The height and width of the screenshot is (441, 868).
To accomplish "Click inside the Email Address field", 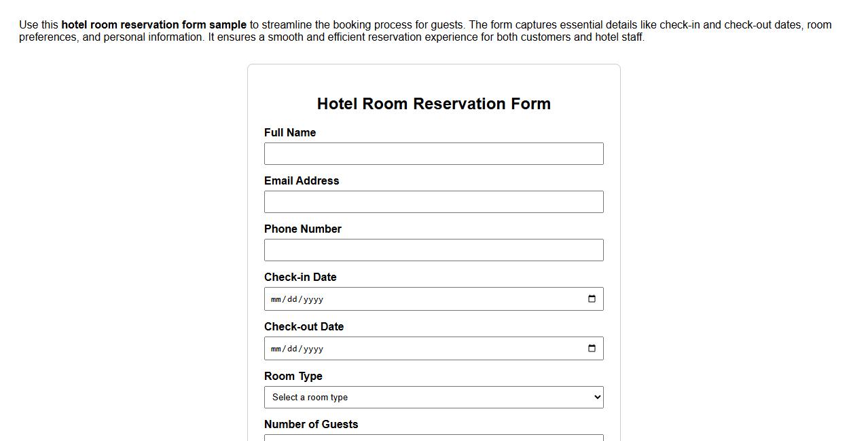I will 434,202.
